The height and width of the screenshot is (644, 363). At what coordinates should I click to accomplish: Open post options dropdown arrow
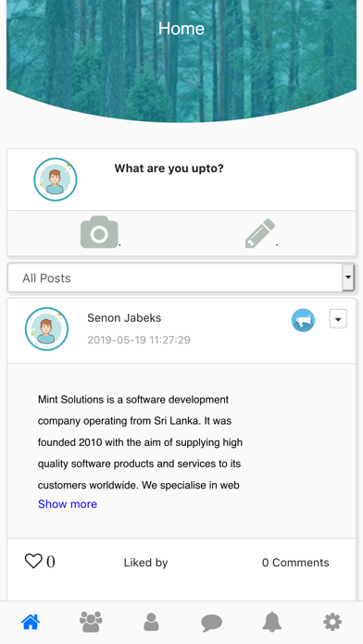pyautogui.click(x=338, y=318)
